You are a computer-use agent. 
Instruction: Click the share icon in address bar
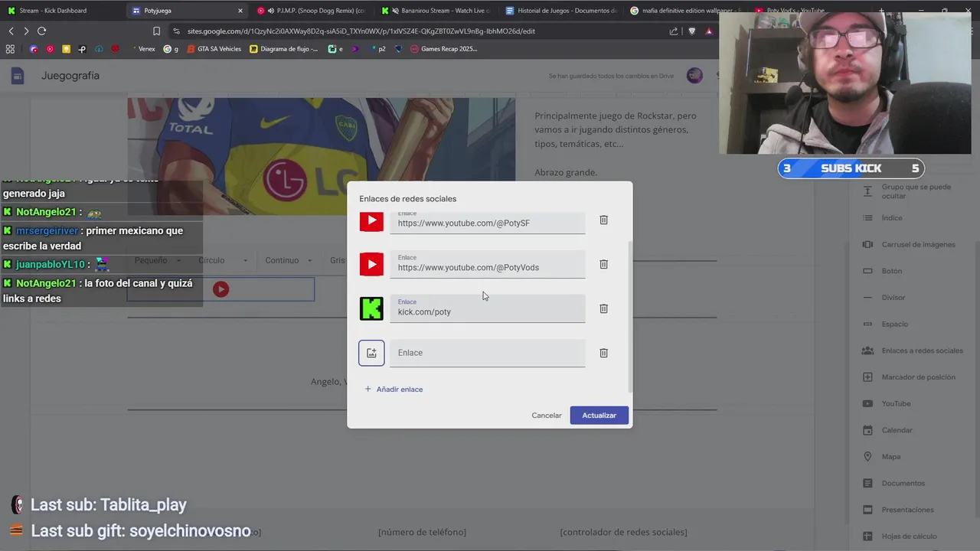coord(674,31)
